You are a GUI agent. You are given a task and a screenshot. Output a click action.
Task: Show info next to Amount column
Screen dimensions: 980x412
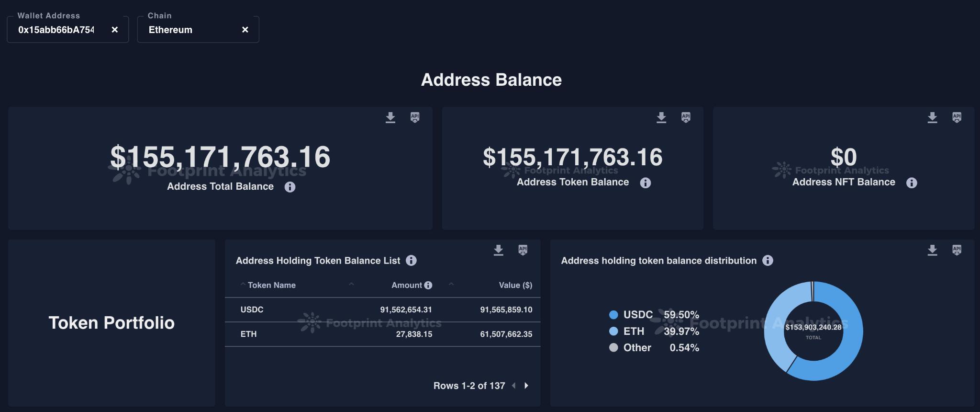pyautogui.click(x=428, y=286)
